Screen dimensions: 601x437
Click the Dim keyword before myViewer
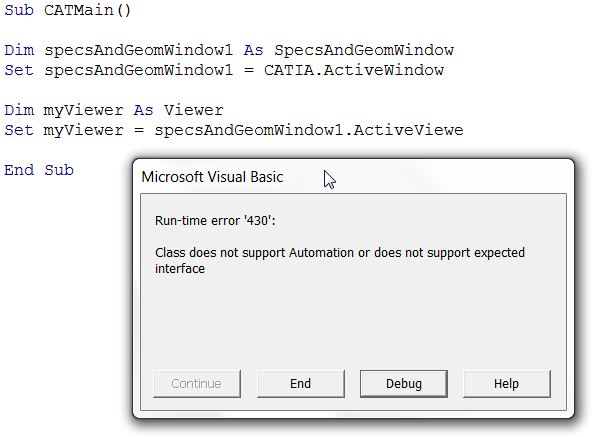(x=19, y=110)
